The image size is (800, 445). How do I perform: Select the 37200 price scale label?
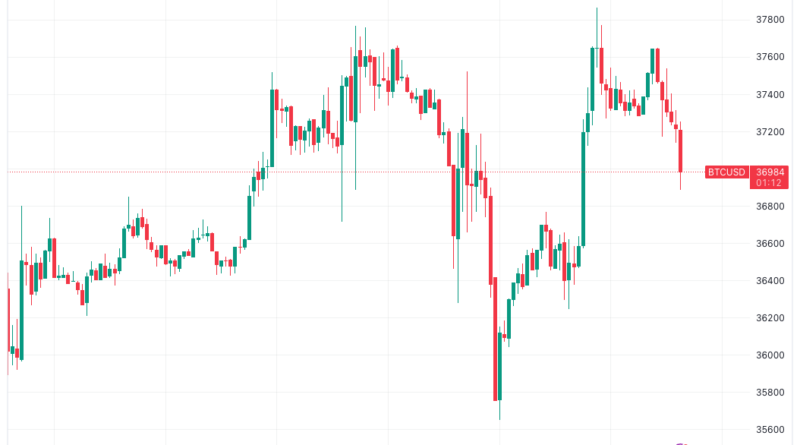pyautogui.click(x=770, y=132)
